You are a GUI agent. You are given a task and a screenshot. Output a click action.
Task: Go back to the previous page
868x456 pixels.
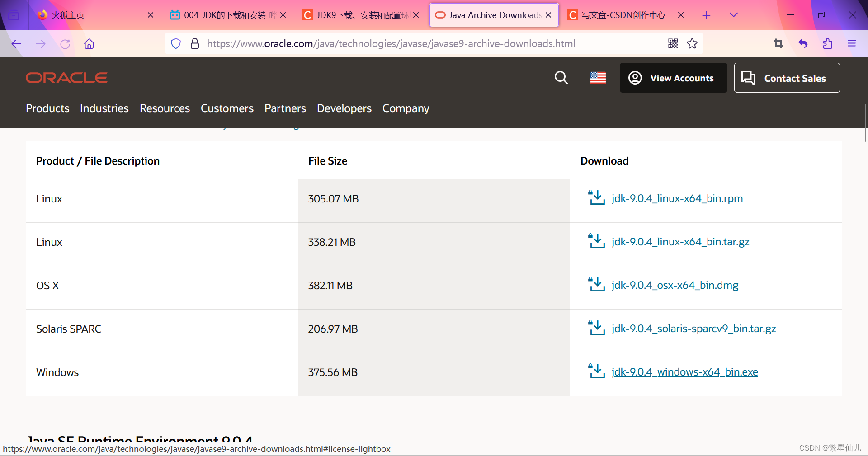pos(16,44)
